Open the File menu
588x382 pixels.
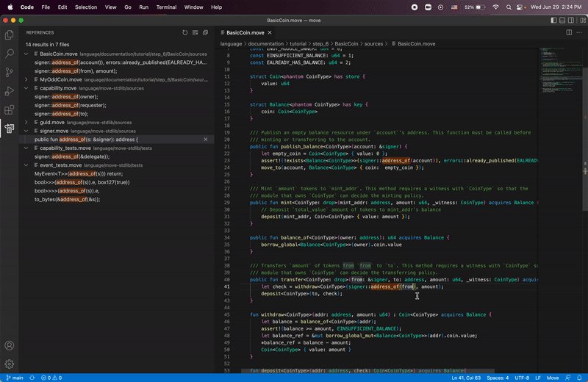pos(46,7)
